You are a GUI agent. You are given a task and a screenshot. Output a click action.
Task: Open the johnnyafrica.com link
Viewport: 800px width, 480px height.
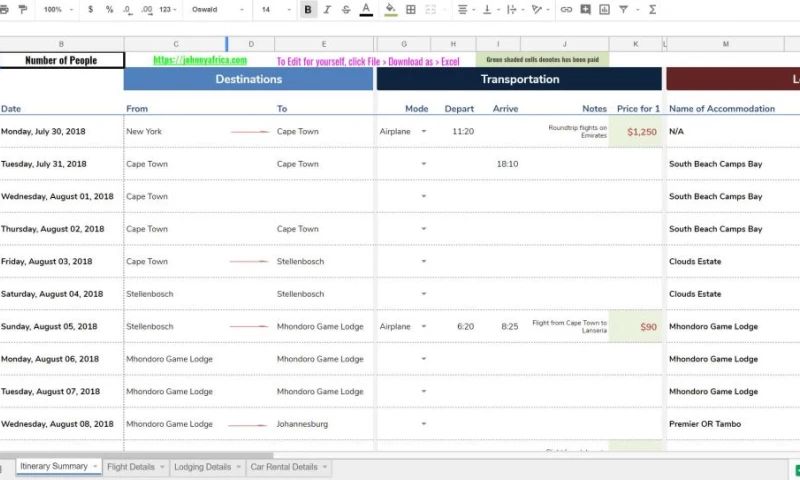click(x=199, y=60)
